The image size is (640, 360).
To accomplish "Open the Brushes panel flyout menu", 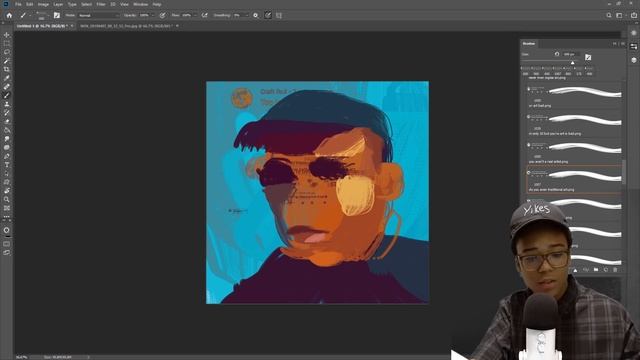I will tap(622, 44).
